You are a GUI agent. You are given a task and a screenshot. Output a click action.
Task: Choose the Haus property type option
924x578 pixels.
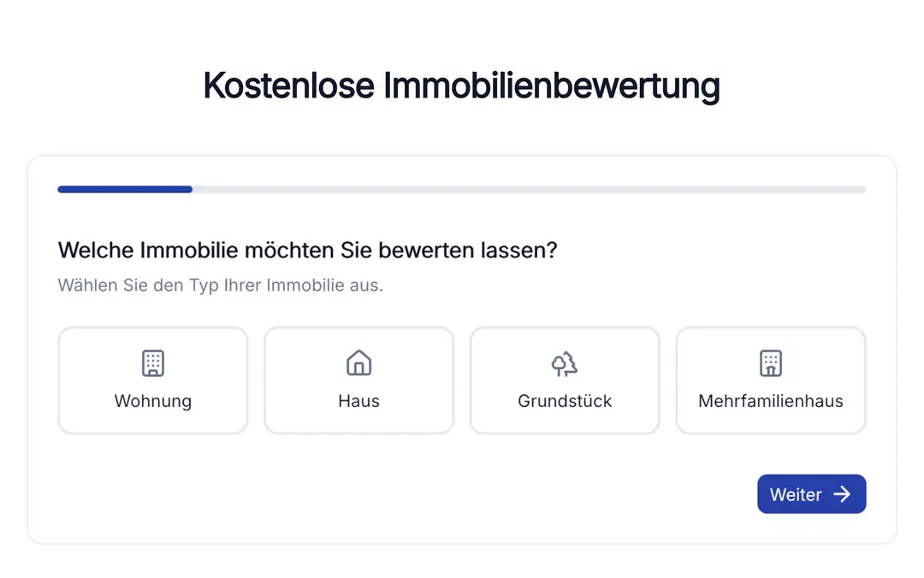(x=358, y=380)
